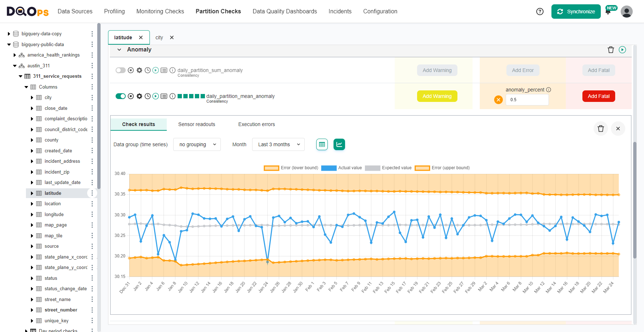Show info tooltip for daily_partition_mean_anomaly
The height and width of the screenshot is (332, 644).
[173, 96]
